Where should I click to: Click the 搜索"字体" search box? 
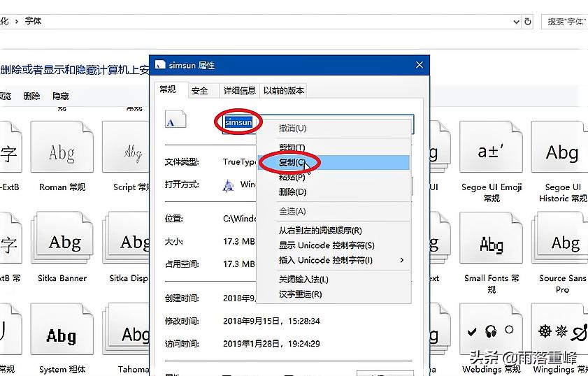tap(565, 22)
